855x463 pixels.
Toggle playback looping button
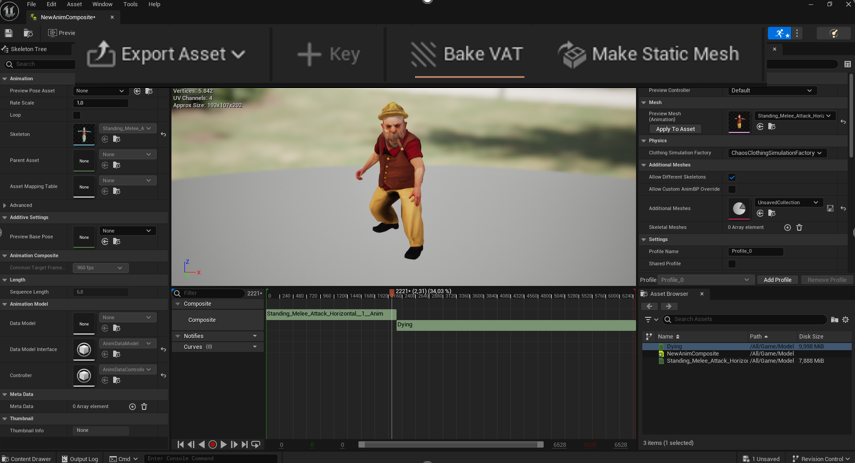tap(255, 444)
